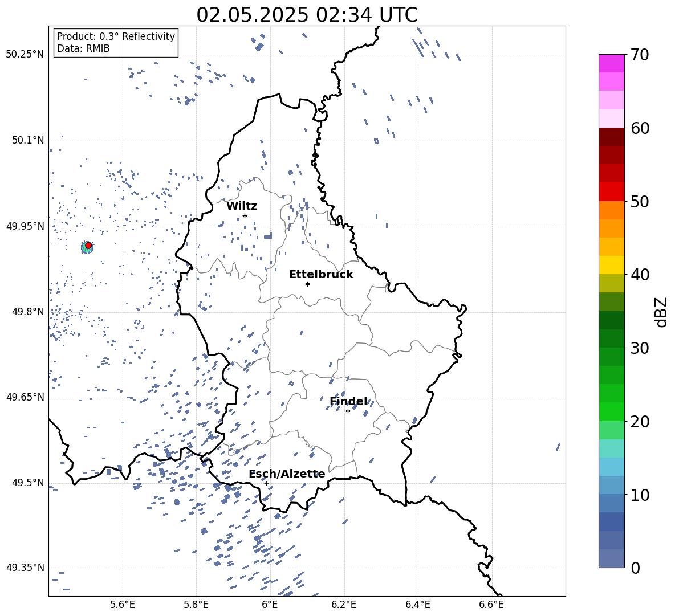Click the 50.25°N latitude label
The height and width of the screenshot is (616, 675).
tap(25, 55)
